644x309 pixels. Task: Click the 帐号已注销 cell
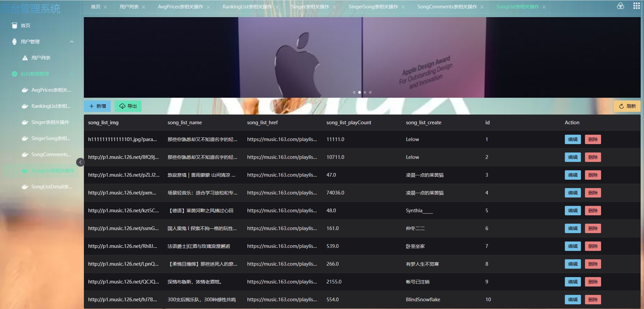tap(418, 282)
